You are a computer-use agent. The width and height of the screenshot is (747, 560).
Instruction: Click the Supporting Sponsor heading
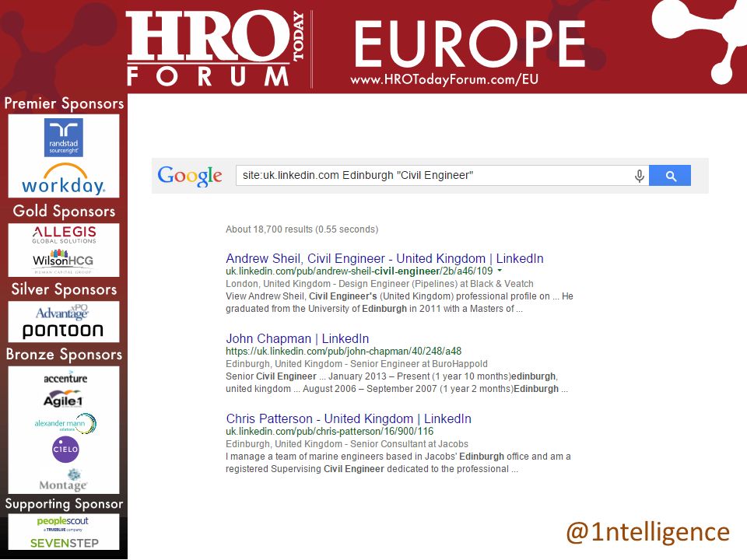(64, 504)
